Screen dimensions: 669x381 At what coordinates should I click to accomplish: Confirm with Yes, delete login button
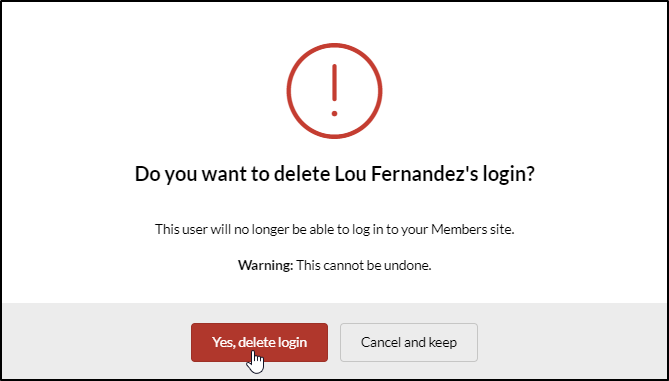259,342
